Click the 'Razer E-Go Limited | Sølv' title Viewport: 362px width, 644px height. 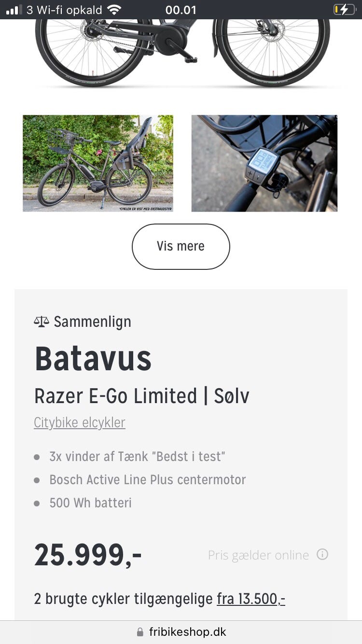click(x=141, y=396)
